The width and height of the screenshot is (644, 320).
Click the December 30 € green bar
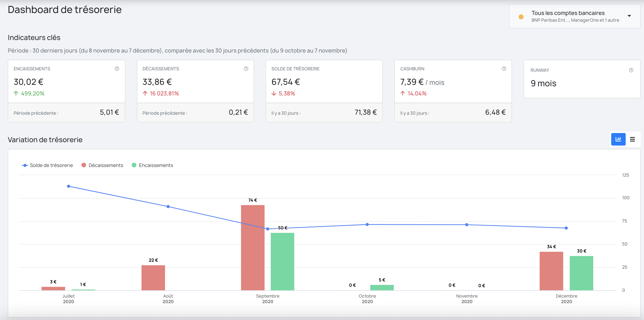point(582,273)
